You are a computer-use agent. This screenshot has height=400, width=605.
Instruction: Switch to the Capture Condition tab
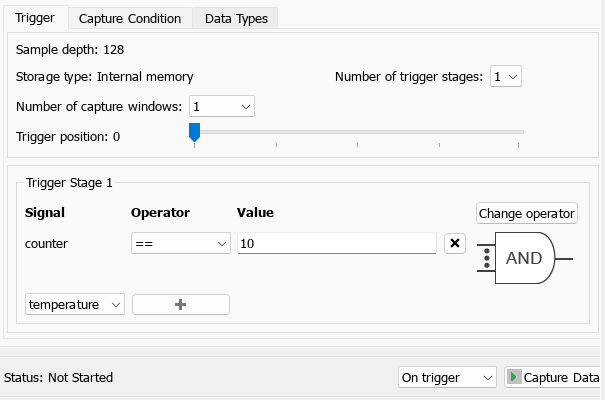click(x=130, y=18)
